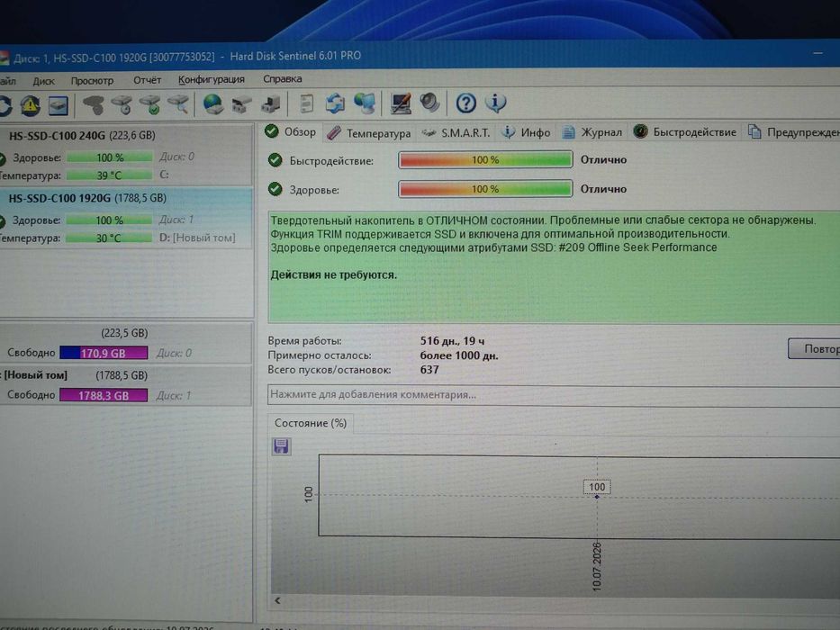Click the 516 дн., 19 ч value
Viewport: 840px width, 630px height.
pyautogui.click(x=452, y=341)
